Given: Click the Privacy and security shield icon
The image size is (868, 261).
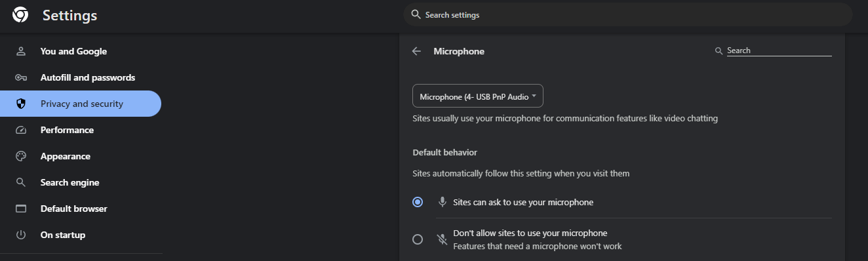Looking at the screenshot, I should [x=21, y=104].
